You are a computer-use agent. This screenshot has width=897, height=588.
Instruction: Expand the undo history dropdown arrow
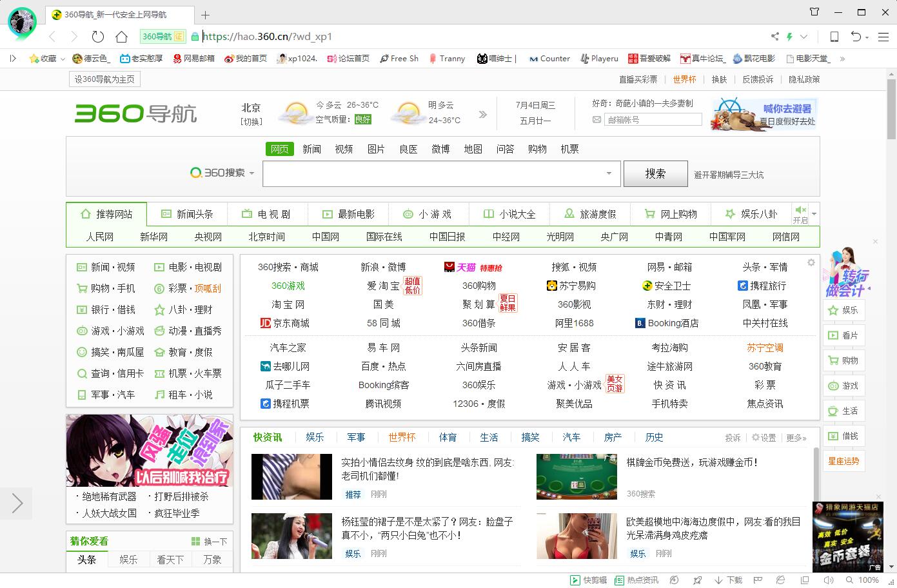click(867, 37)
